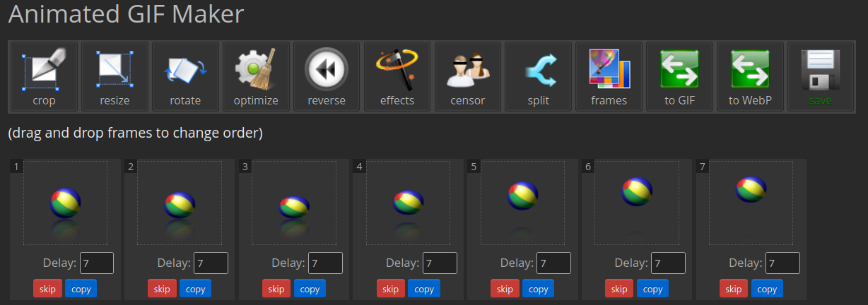This screenshot has width=868, height=305.
Task: Choose the rotate tool
Action: click(185, 75)
